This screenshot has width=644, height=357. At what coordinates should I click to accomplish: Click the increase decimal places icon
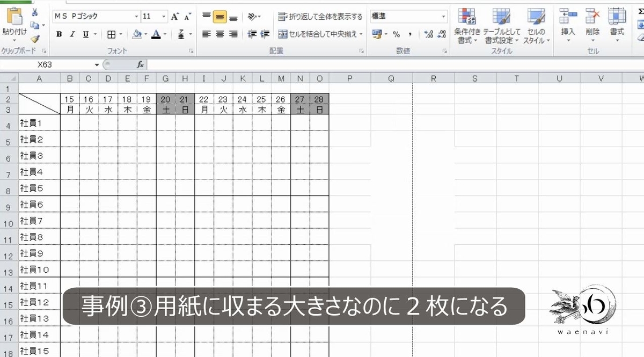tap(429, 34)
